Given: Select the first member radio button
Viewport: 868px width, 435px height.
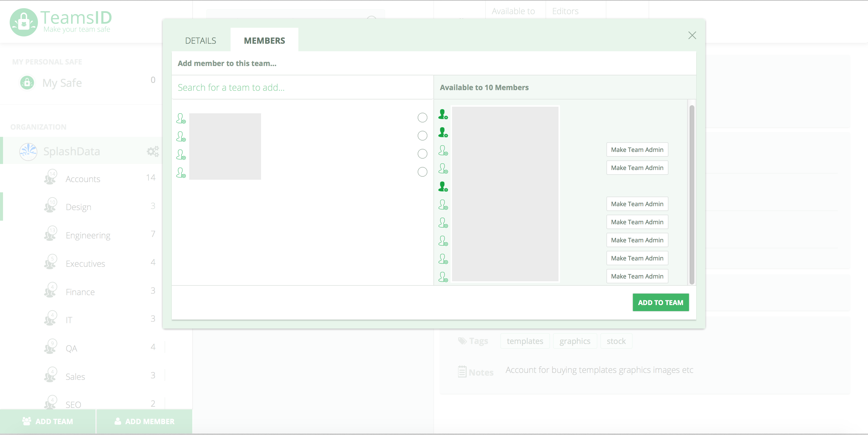Looking at the screenshot, I should pyautogui.click(x=422, y=118).
